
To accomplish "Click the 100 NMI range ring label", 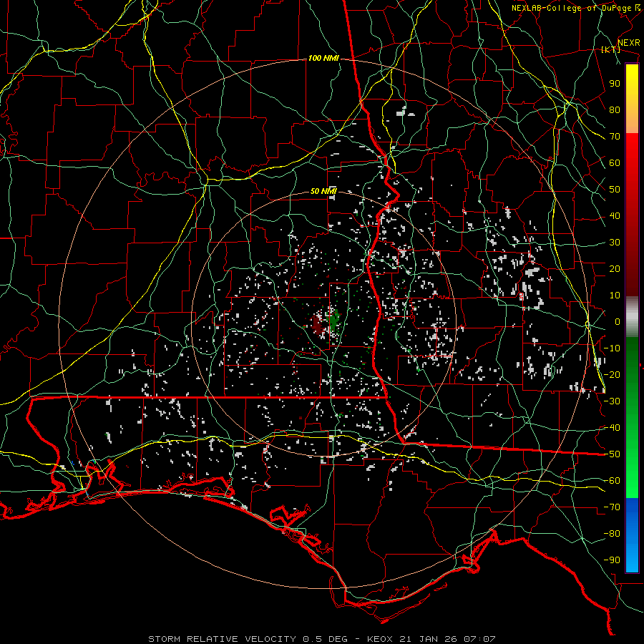I will (323, 59).
